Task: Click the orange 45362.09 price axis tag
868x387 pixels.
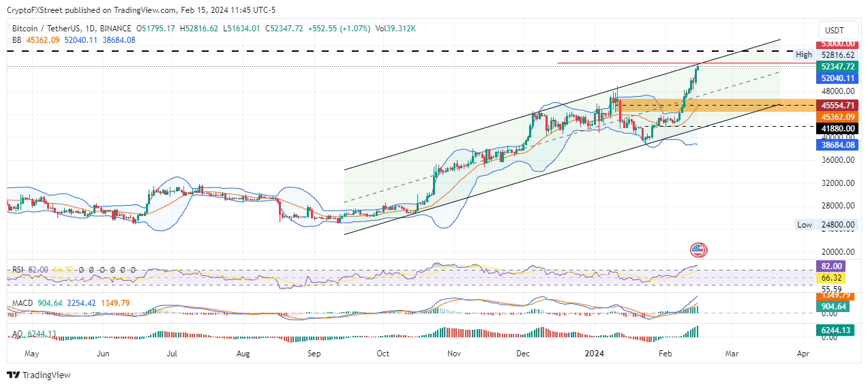Action: tap(837, 117)
